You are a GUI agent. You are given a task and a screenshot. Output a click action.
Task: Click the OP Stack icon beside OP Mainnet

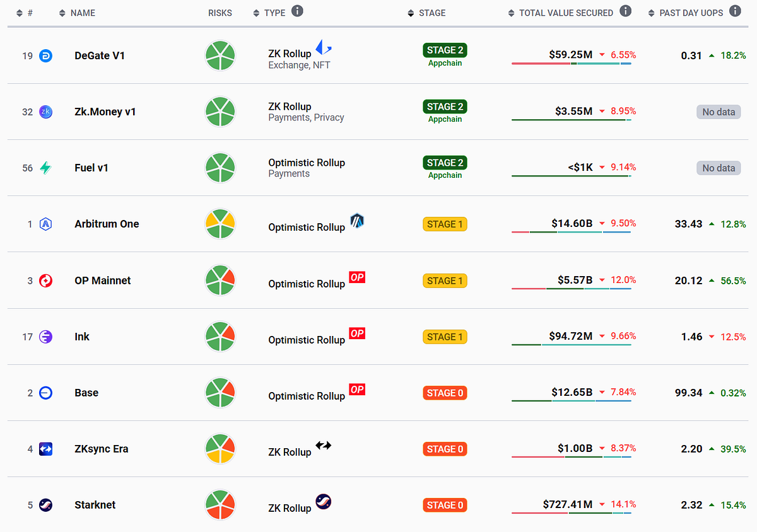(x=357, y=277)
